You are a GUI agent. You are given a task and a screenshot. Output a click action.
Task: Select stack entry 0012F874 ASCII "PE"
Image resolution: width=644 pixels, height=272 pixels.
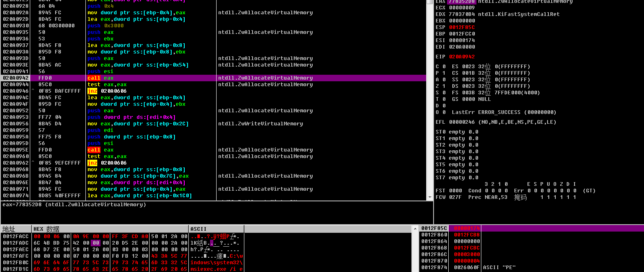tap(532, 268)
